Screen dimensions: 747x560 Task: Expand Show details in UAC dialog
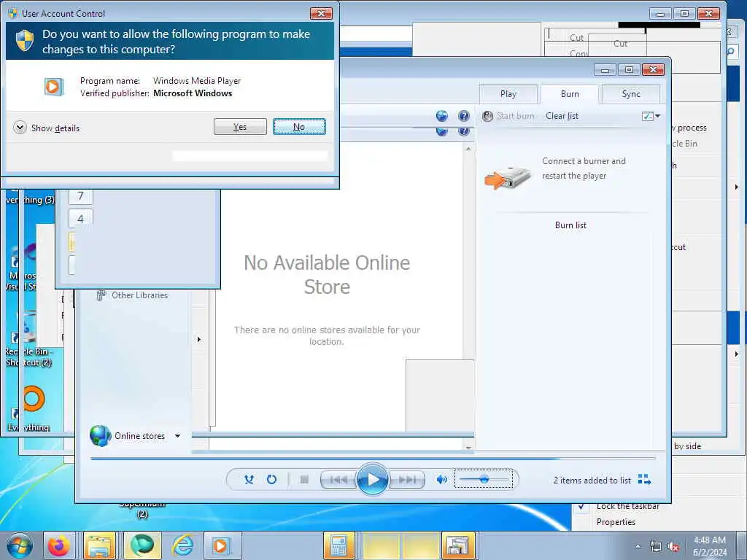[47, 128]
